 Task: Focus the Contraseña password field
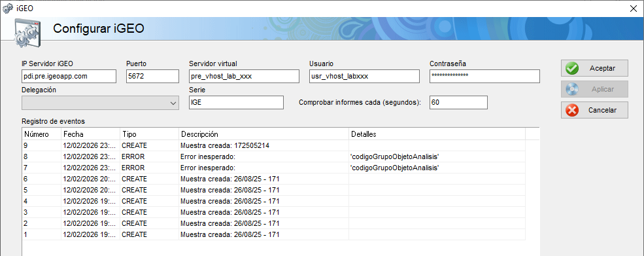[484, 76]
